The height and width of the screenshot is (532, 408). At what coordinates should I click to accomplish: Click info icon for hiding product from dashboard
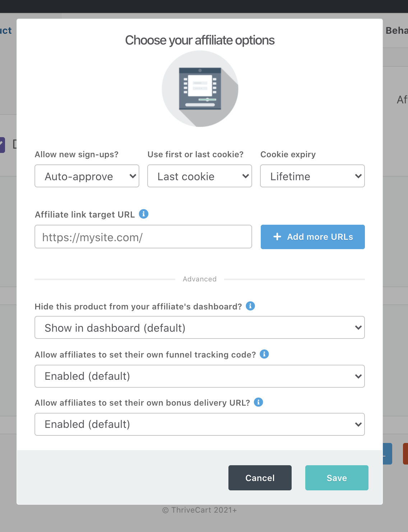[x=250, y=306]
